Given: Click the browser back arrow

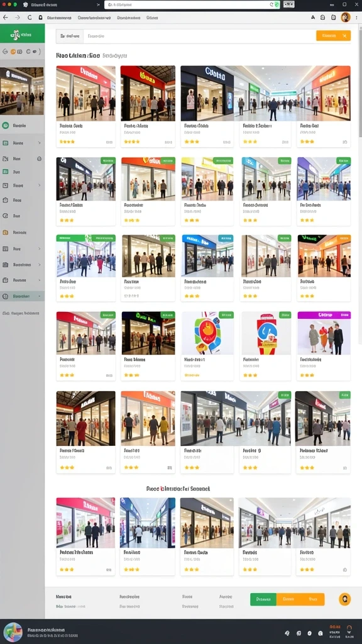Looking at the screenshot, I should [x=5, y=18].
